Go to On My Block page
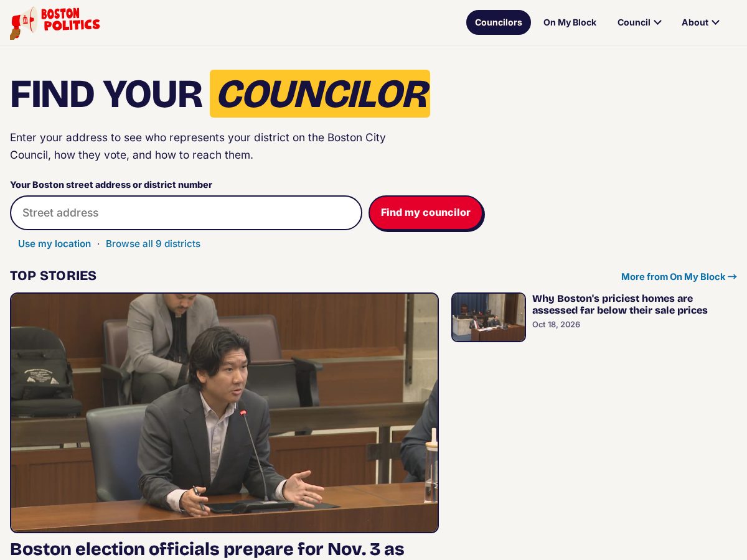Viewport: 747px width, 560px height. point(570,22)
